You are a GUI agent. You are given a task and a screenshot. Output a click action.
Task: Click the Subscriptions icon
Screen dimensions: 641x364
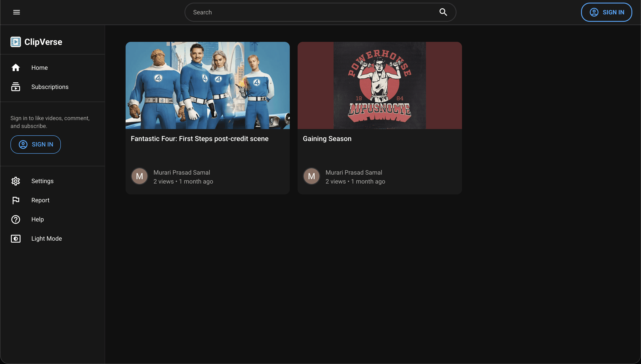click(15, 87)
